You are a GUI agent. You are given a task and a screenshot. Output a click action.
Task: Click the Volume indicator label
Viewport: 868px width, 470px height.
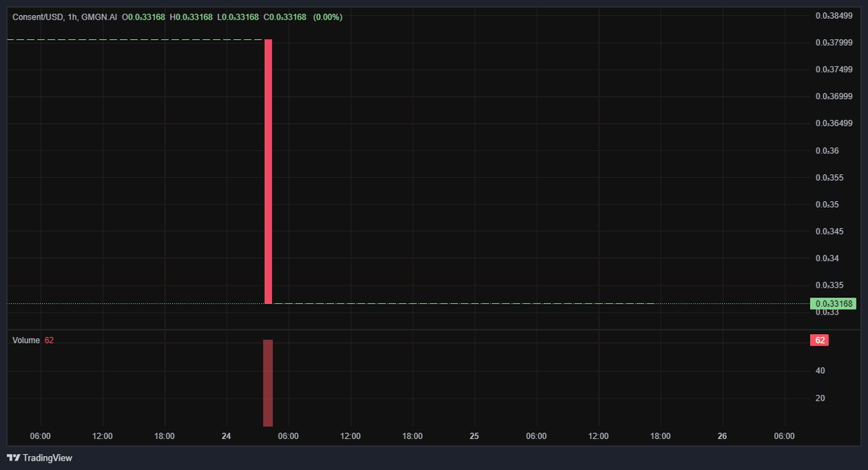[x=26, y=340]
